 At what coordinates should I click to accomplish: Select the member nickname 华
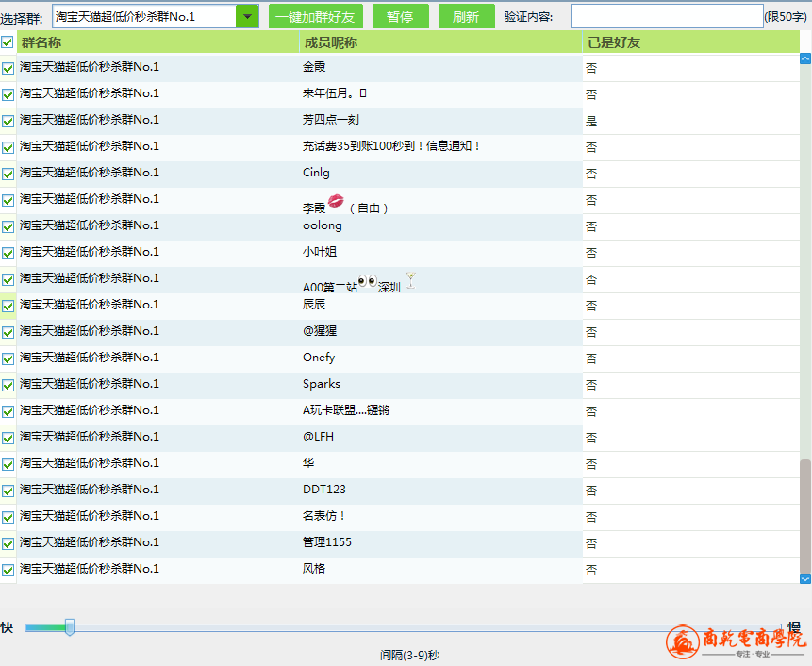click(x=308, y=463)
